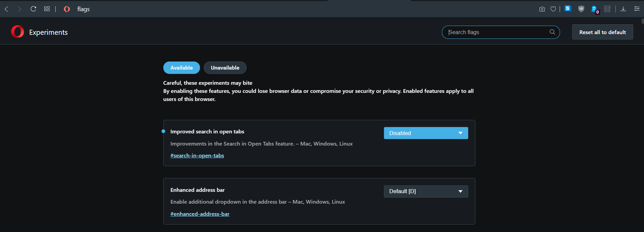Add page to bookmarks with heart icon

(x=553, y=9)
